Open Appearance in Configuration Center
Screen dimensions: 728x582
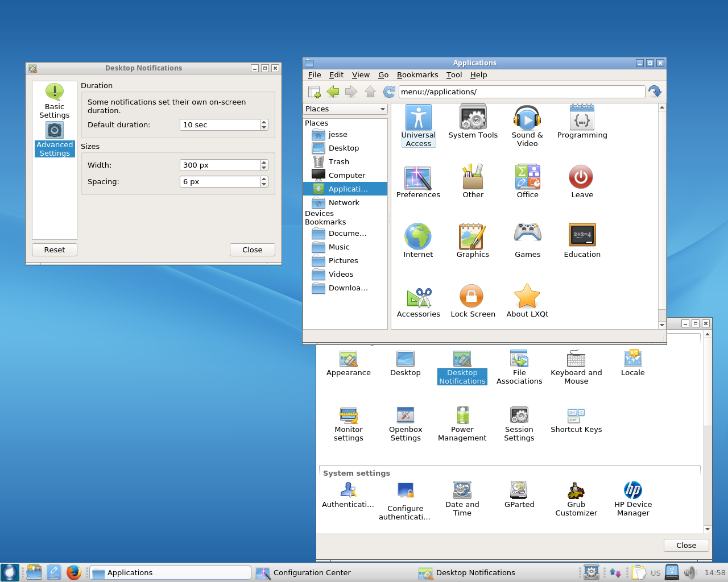pyautogui.click(x=348, y=364)
